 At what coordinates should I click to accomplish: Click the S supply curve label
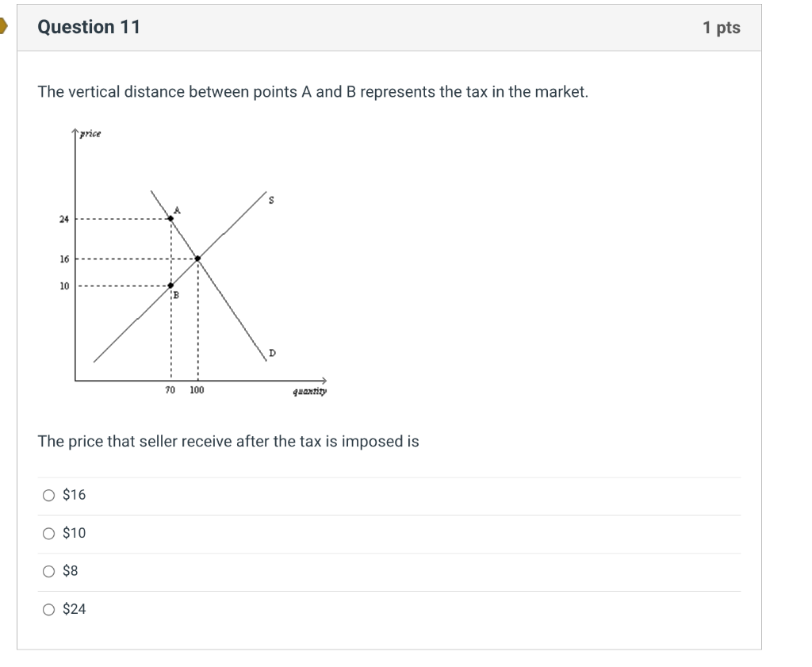click(271, 200)
